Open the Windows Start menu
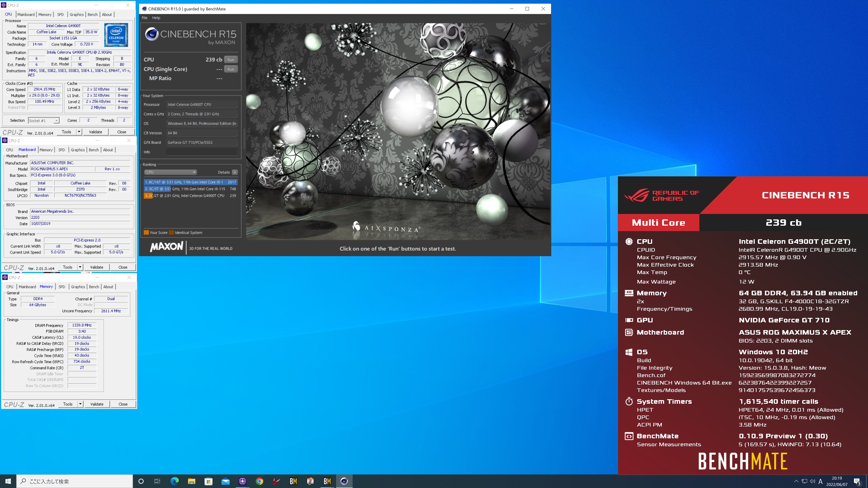868x488 pixels. click(x=8, y=481)
